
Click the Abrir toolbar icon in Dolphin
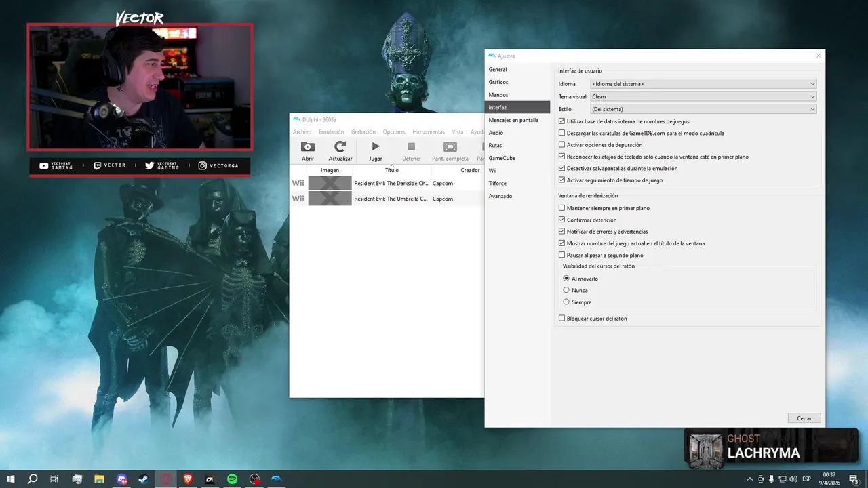click(x=308, y=147)
